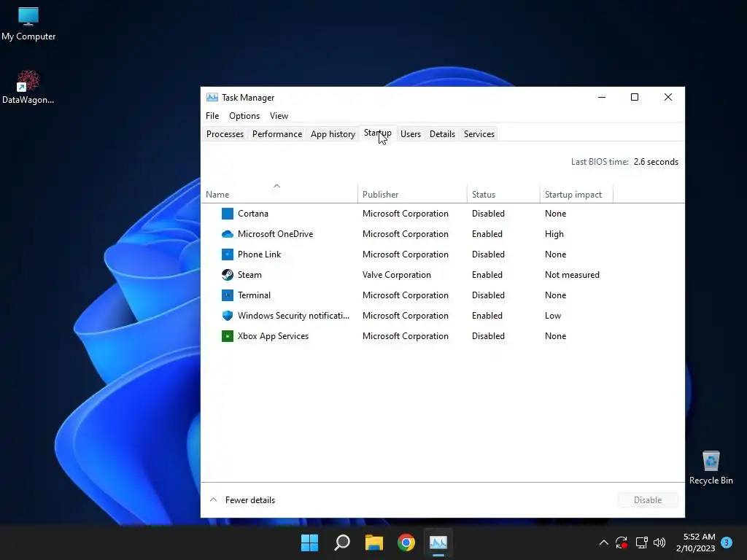This screenshot has width=747, height=560.
Task: Click the Task Manager taskbar icon
Action: click(x=438, y=542)
